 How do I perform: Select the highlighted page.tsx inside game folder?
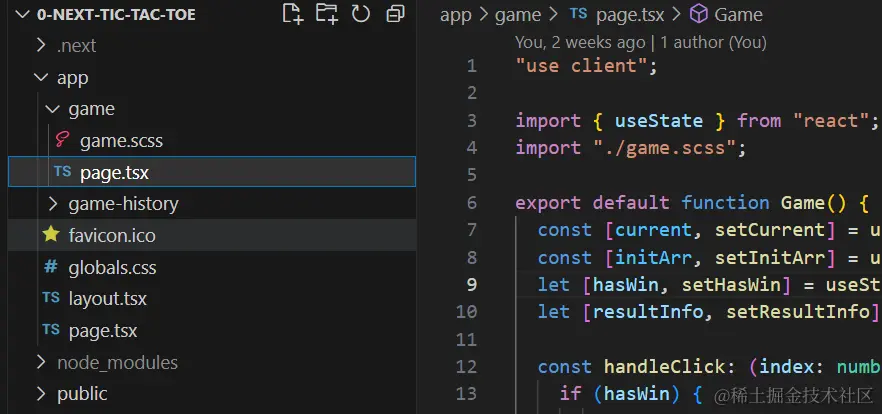pyautogui.click(x=212, y=172)
